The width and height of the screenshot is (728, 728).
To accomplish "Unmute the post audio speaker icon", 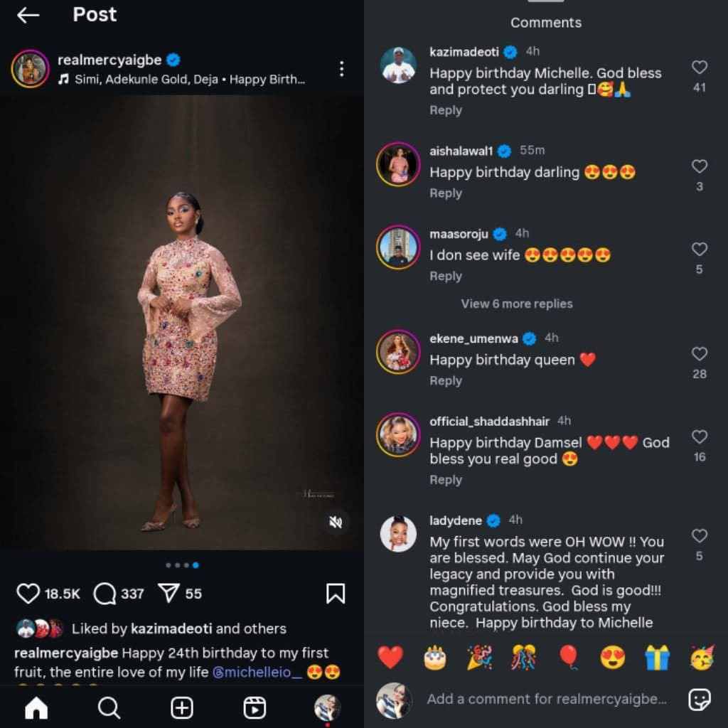I will pos(336,523).
